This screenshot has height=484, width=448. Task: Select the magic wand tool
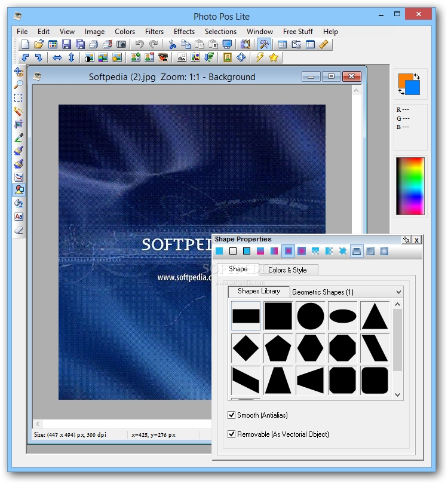[19, 111]
